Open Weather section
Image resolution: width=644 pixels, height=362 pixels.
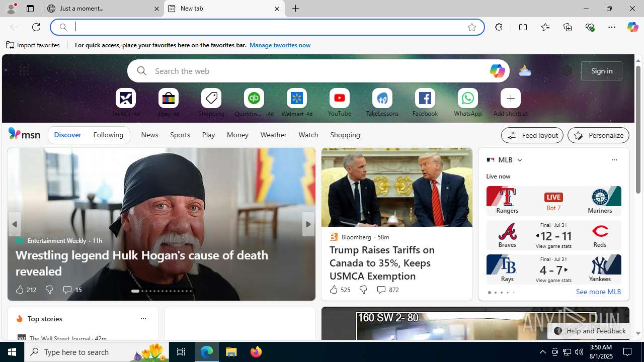coord(273,135)
